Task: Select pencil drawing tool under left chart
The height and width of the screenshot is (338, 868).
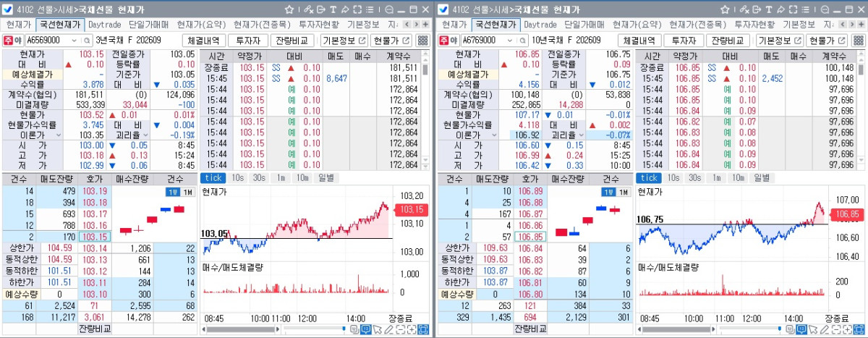Action: click(x=389, y=329)
